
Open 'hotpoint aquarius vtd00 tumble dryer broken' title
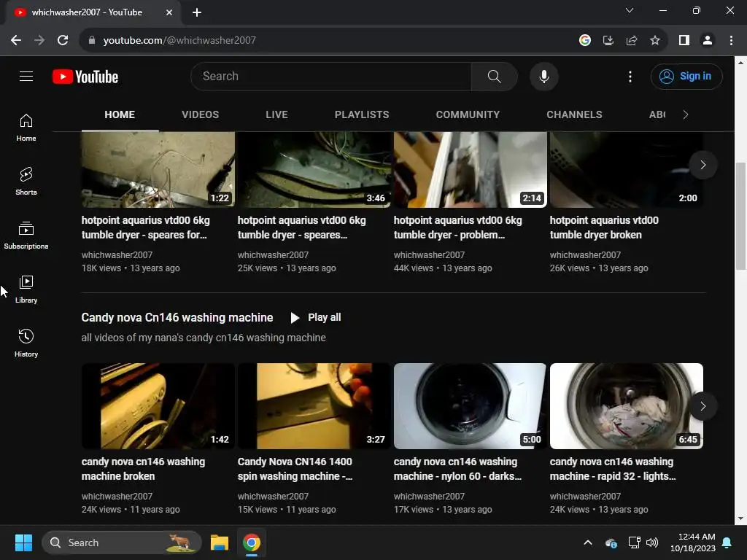pos(604,227)
